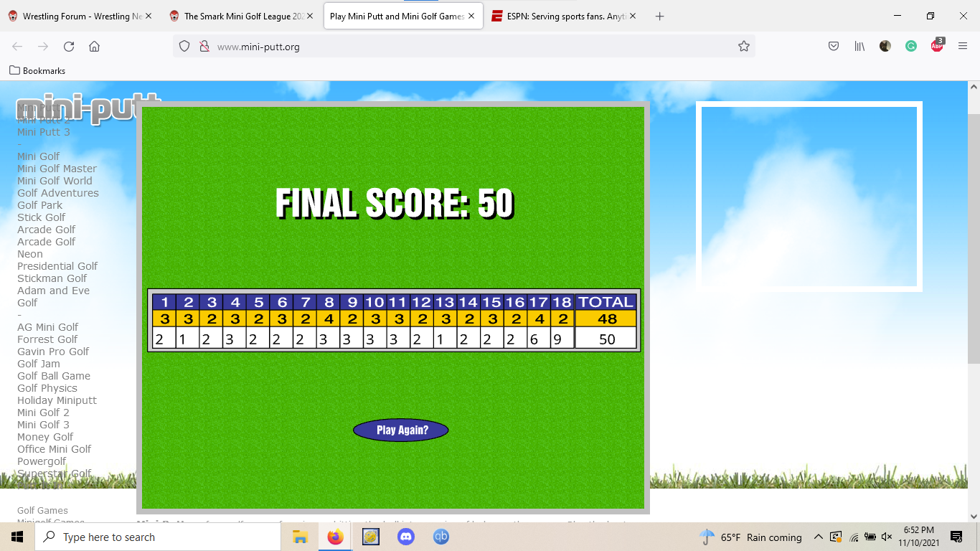Image resolution: width=980 pixels, height=551 pixels.
Task: Go to the browser home page
Action: pos(94,47)
